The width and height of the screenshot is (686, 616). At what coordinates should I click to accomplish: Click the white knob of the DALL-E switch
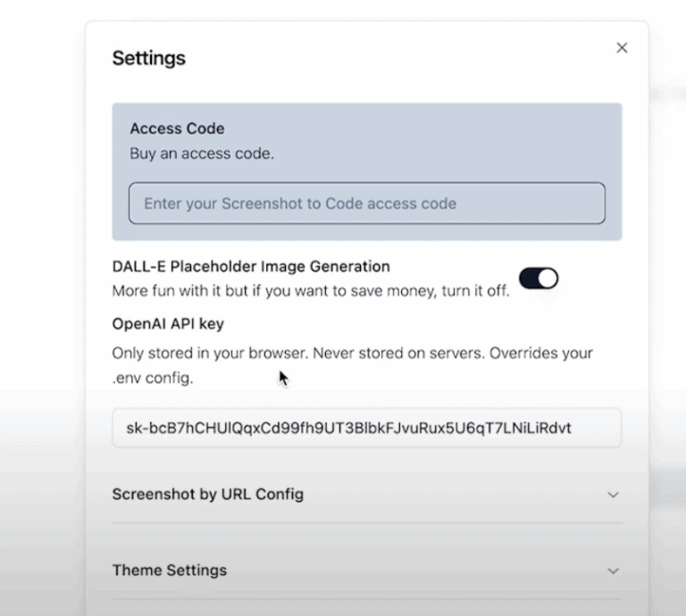point(548,279)
